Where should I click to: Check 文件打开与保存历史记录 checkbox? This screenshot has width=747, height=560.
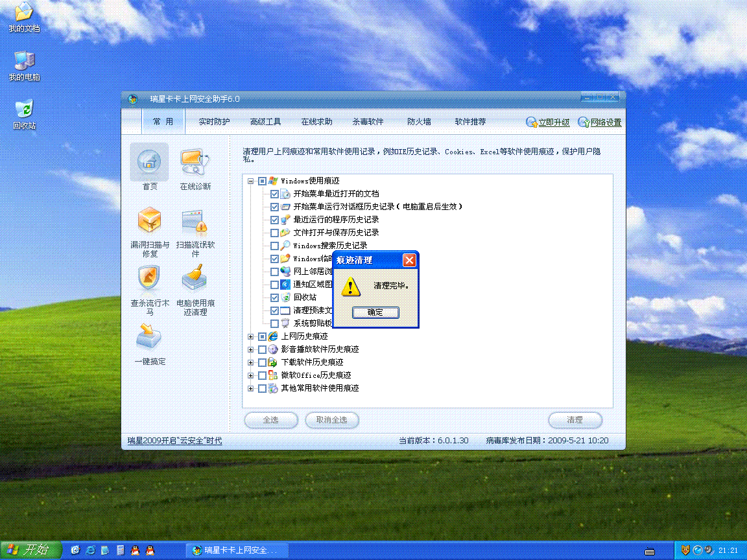pyautogui.click(x=274, y=233)
